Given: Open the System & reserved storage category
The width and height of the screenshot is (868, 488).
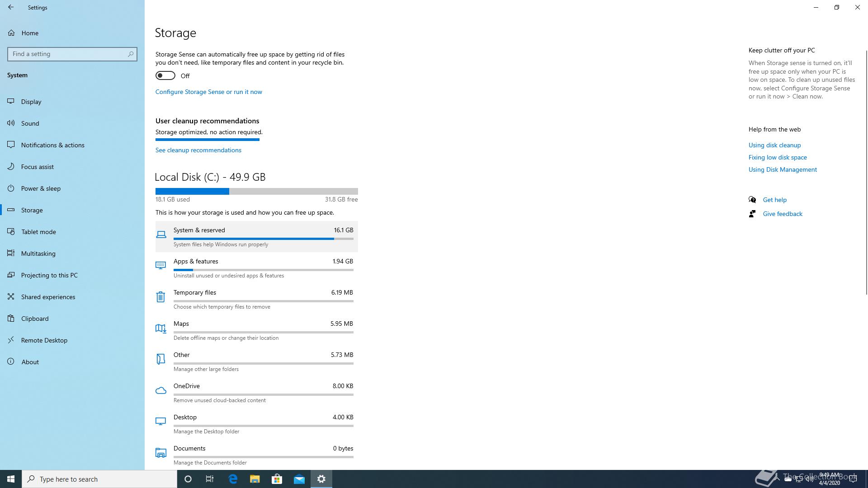Looking at the screenshot, I should point(257,236).
